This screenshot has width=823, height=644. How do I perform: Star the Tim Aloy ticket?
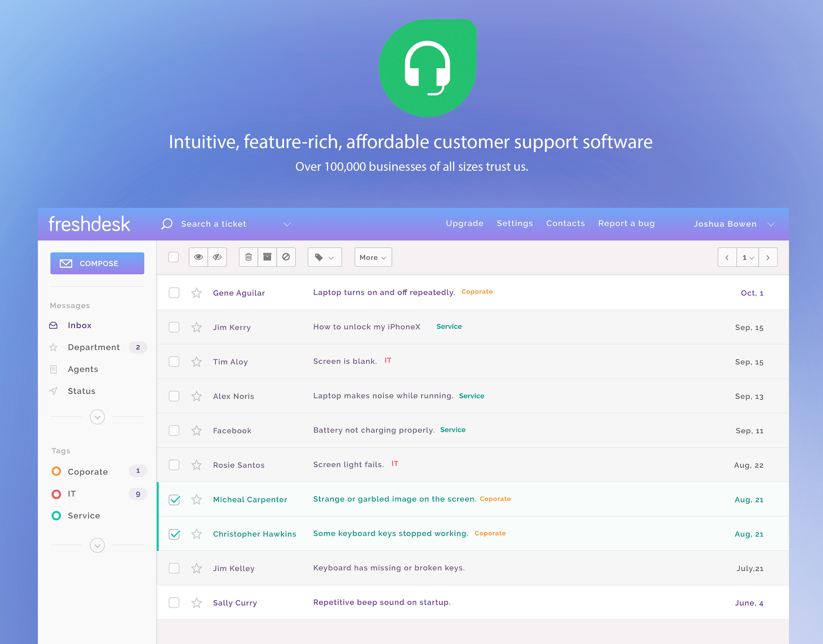pos(196,362)
